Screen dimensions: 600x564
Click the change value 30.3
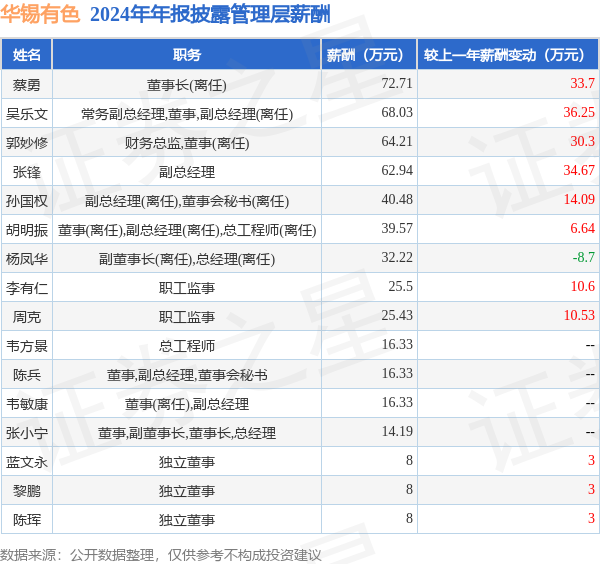pos(582,141)
